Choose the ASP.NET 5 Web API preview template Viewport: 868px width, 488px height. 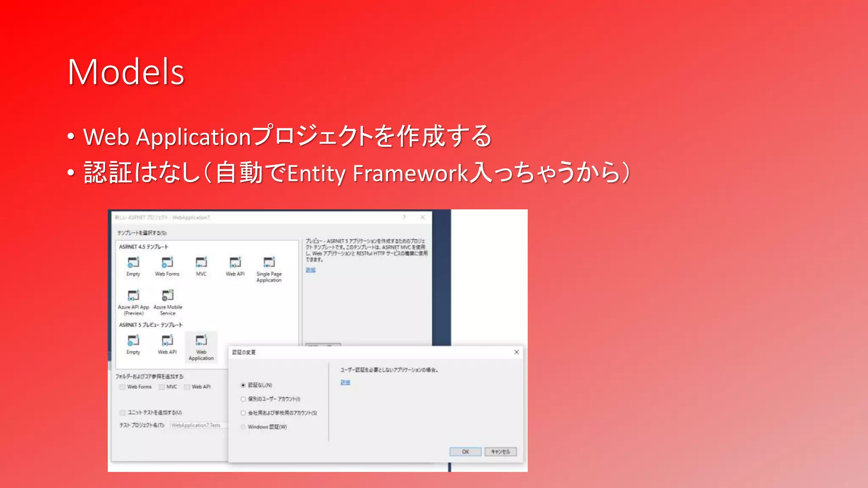pyautogui.click(x=167, y=344)
